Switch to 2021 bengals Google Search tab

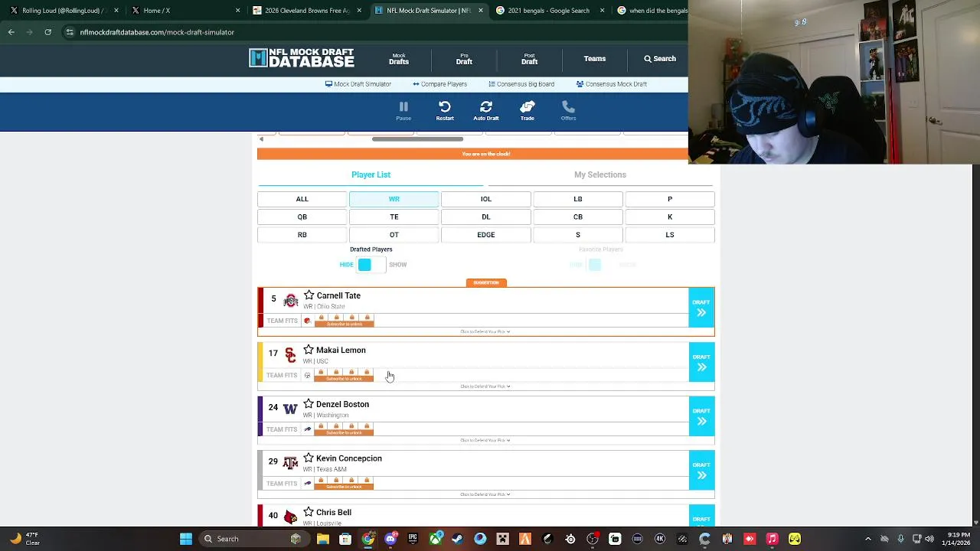(x=551, y=11)
